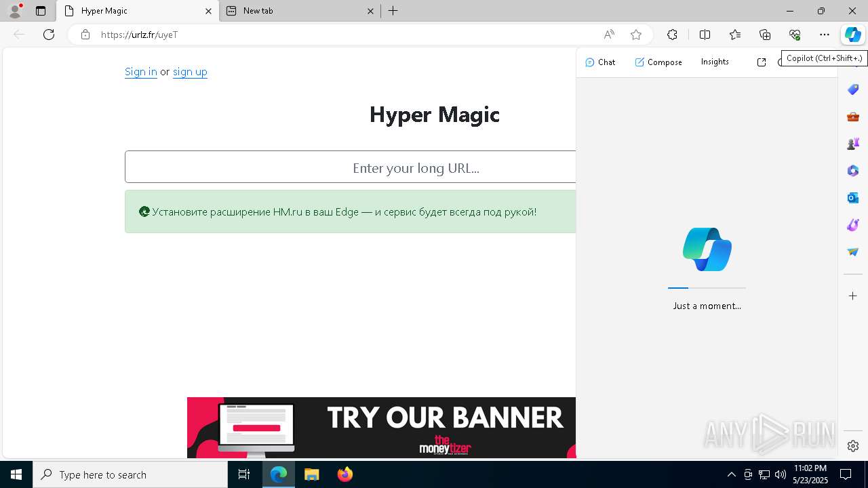The height and width of the screenshot is (488, 868).
Task: Open the purple Designer sidebar icon
Action: 853,225
